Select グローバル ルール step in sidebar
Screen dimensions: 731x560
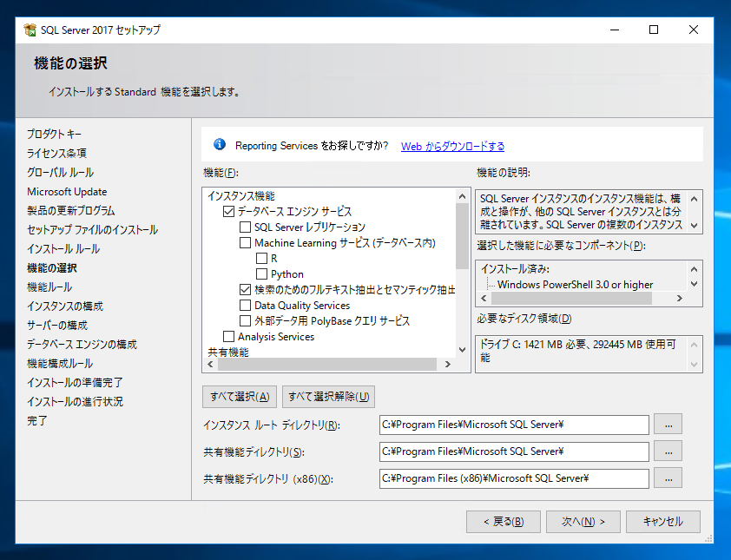coord(60,173)
